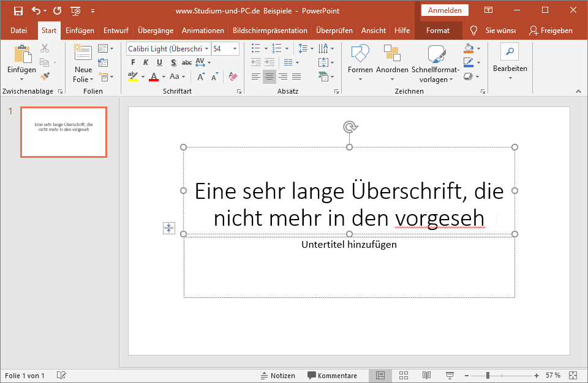The image size is (588, 383).
Task: Reset the slide layout icon
Action: pos(103,62)
